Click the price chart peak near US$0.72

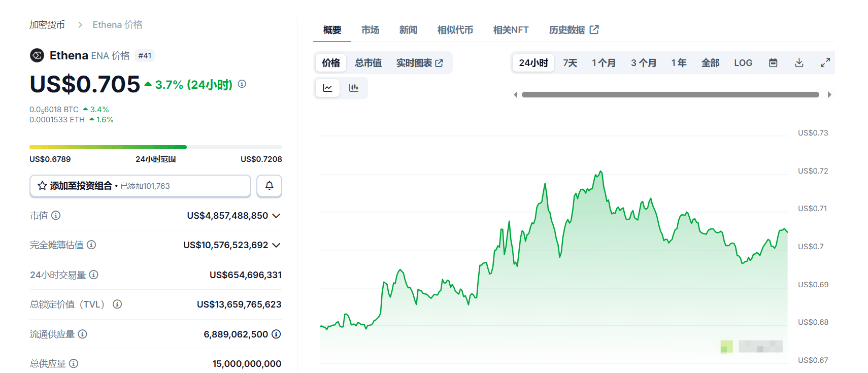601,172
